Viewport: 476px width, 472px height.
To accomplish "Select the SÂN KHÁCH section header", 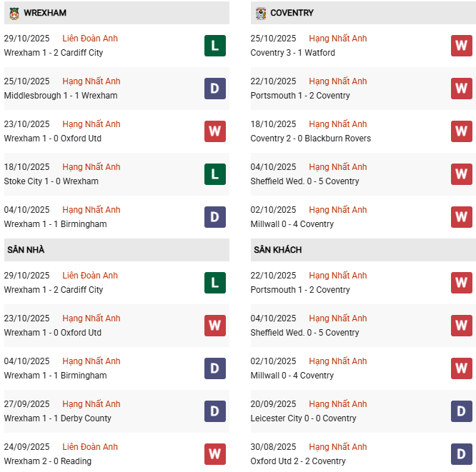I will [x=277, y=250].
